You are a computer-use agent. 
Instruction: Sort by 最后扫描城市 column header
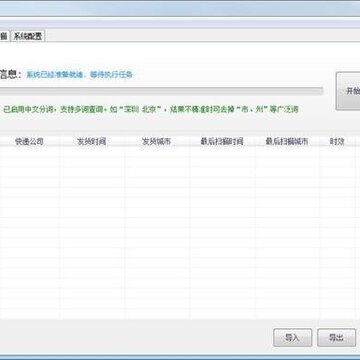[287, 141]
